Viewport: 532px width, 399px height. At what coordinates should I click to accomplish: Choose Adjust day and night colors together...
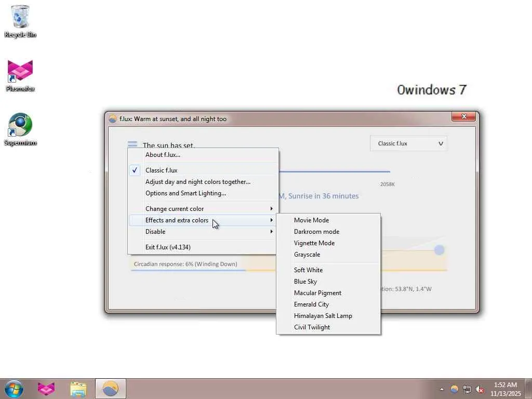[x=204, y=182]
